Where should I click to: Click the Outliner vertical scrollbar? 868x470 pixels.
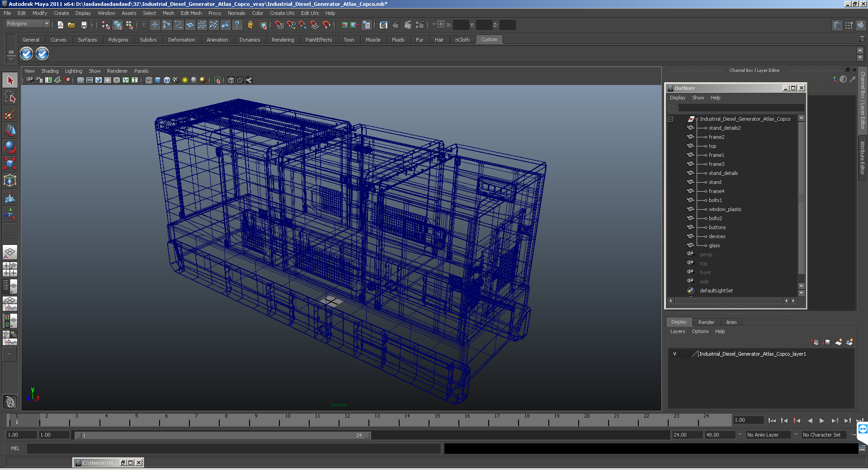(x=802, y=199)
